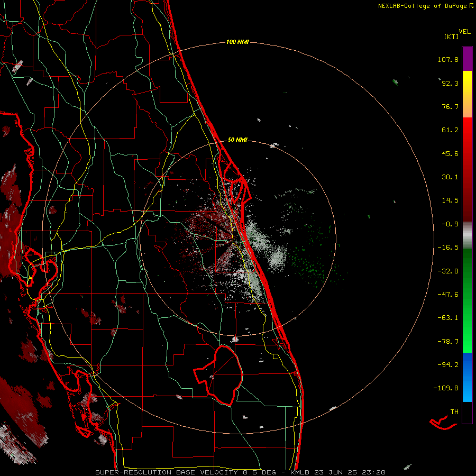Viewport: 476px width, 476px height.
Task: Click the 14.5 velocity scale value
Action: [450, 200]
